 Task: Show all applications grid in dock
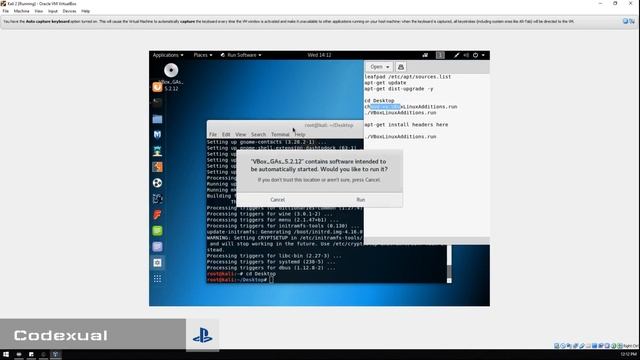(x=157, y=279)
